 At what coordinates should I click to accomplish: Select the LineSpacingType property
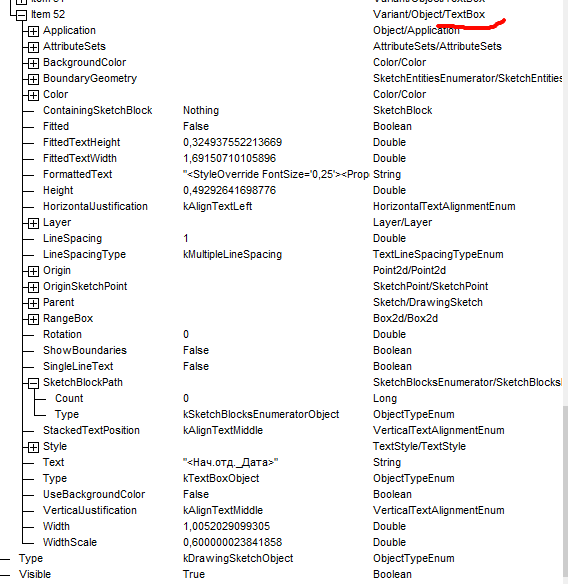[85, 255]
